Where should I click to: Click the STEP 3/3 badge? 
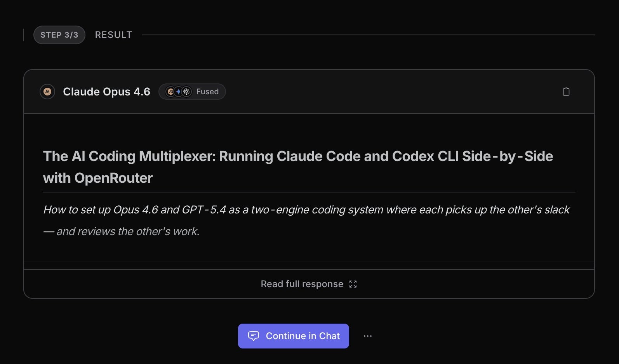[x=59, y=35]
